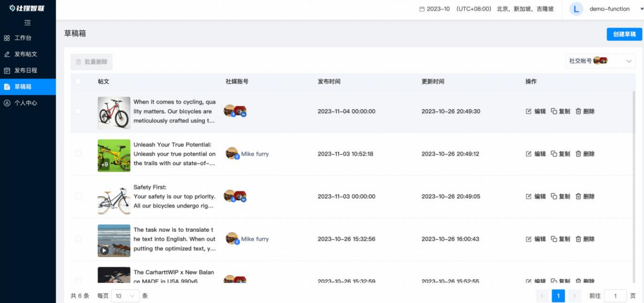Click the Mike furry account avatar in the second row
The image size is (644, 303).
click(x=232, y=153)
